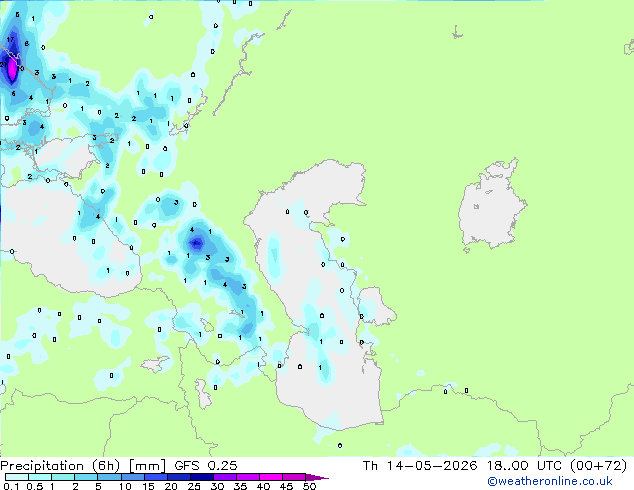Viewport: 634px width, 490px height.
Task: Click the '8' precipitation value on the map
Action: [26, 44]
